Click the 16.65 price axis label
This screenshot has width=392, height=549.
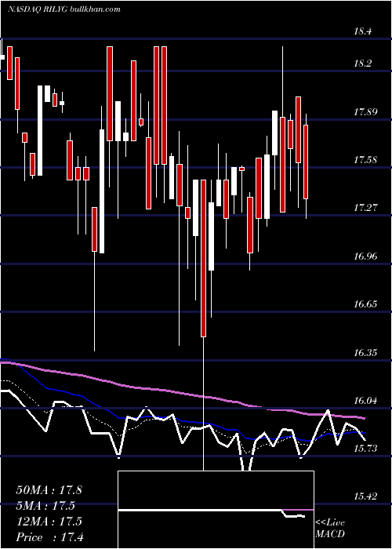click(x=365, y=304)
